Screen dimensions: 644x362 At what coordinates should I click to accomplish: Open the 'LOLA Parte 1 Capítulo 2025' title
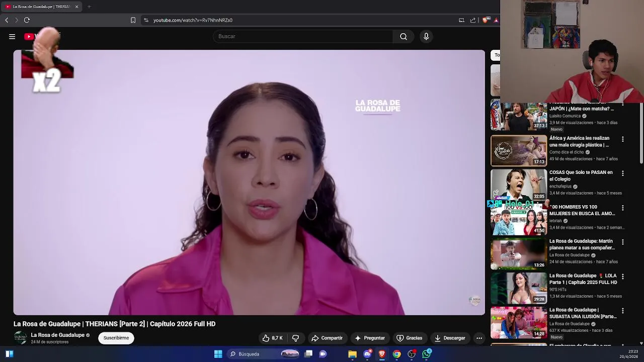pyautogui.click(x=583, y=279)
